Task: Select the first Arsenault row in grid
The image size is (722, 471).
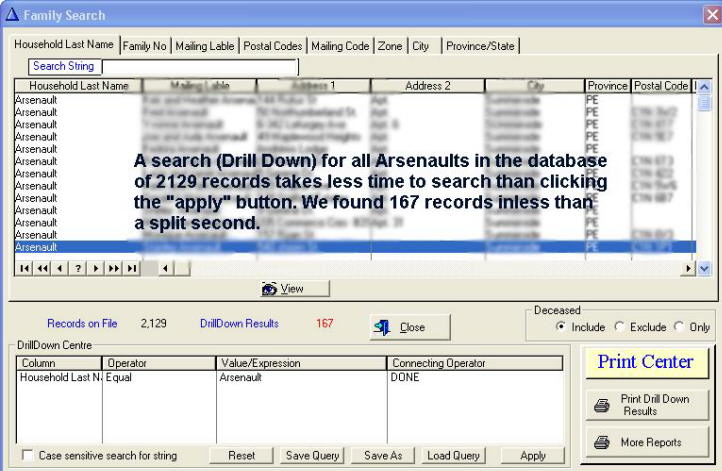Action: coord(355,100)
